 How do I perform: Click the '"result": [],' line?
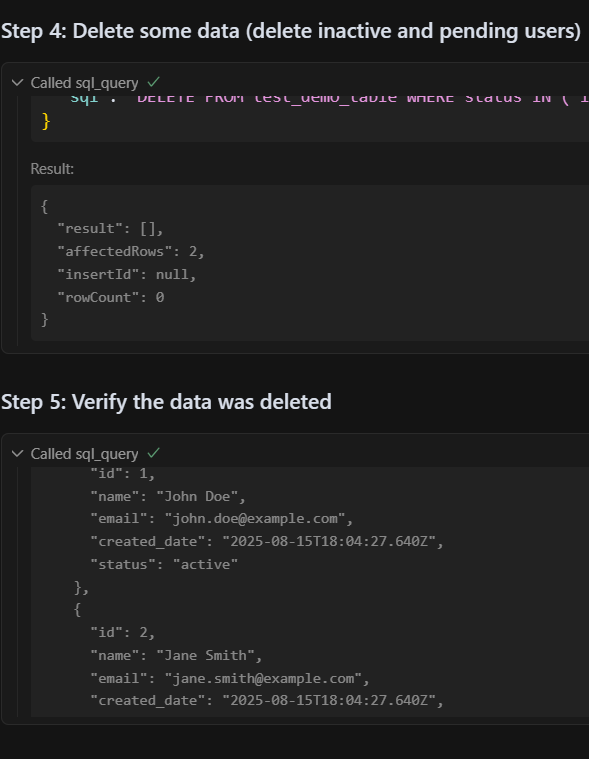(x=110, y=228)
